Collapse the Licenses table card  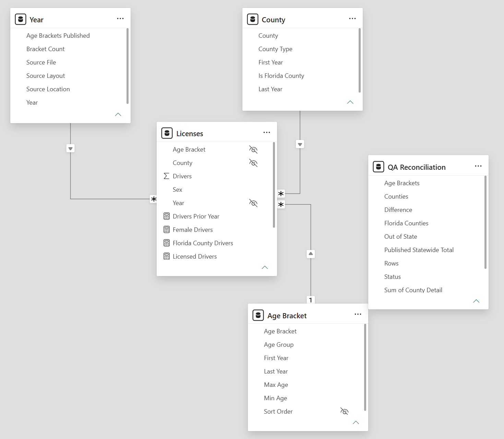(265, 268)
